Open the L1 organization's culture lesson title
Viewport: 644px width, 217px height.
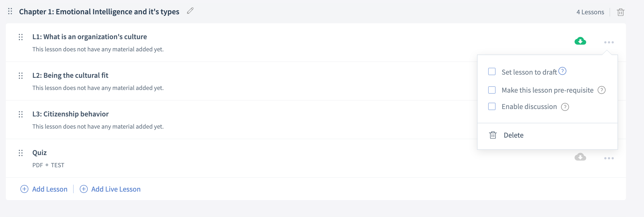(x=90, y=37)
